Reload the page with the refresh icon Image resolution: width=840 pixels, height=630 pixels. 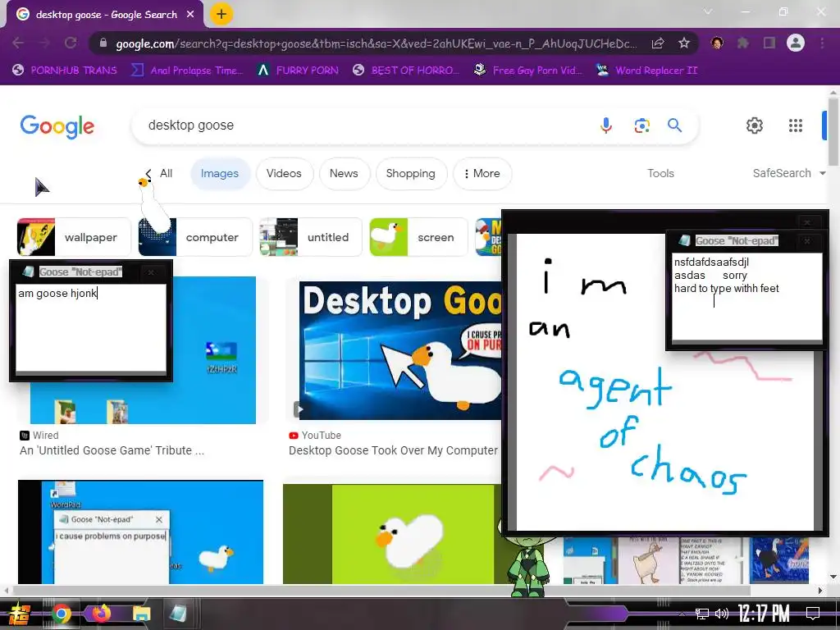(71, 43)
